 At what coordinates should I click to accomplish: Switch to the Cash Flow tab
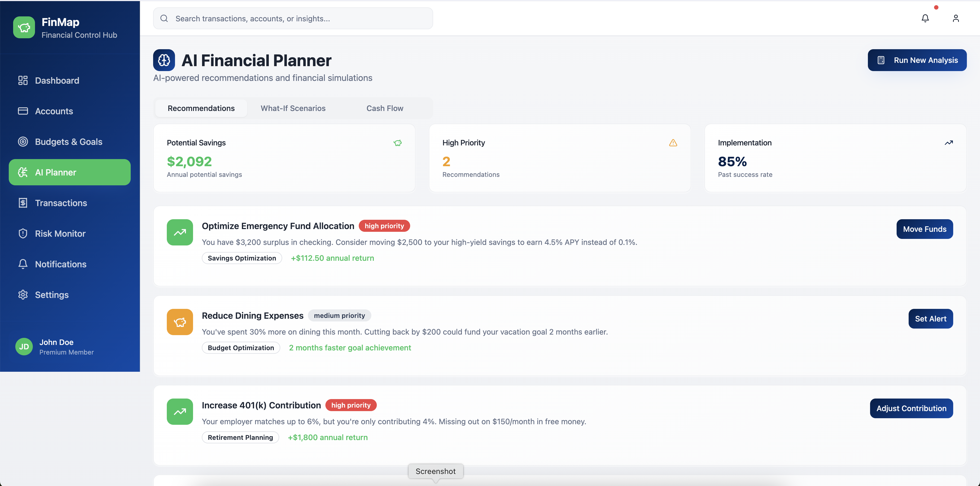[x=385, y=109]
